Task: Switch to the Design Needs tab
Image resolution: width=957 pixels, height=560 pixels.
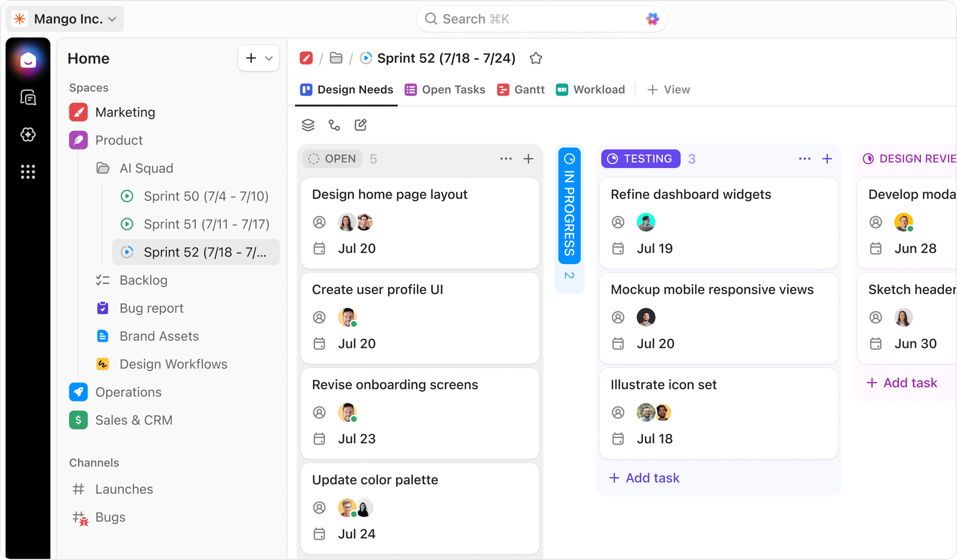Action: (x=346, y=90)
